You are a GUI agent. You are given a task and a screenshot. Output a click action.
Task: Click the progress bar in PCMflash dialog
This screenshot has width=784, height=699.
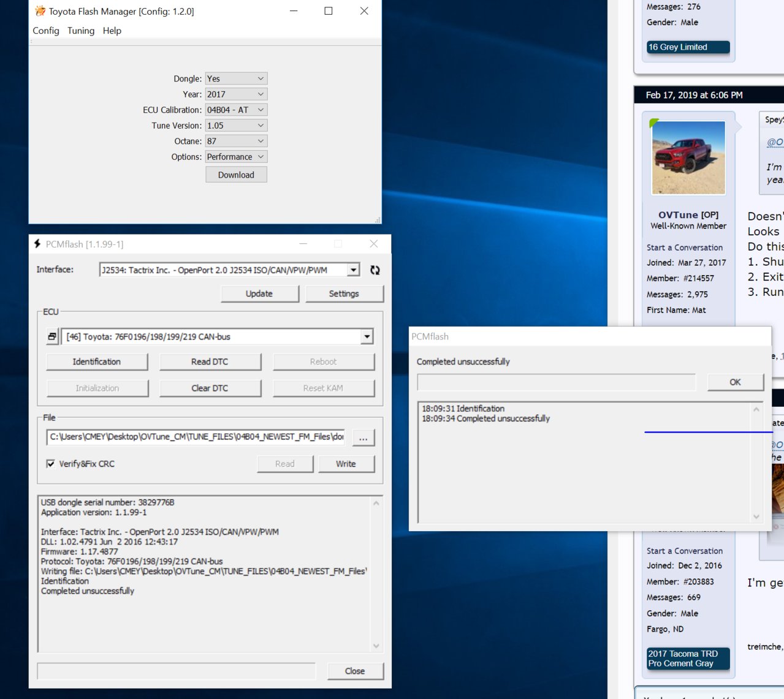click(x=557, y=382)
